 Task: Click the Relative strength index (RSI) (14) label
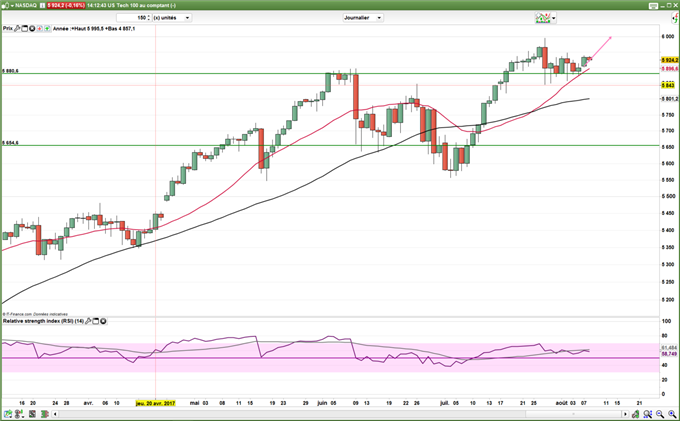pos(43,321)
